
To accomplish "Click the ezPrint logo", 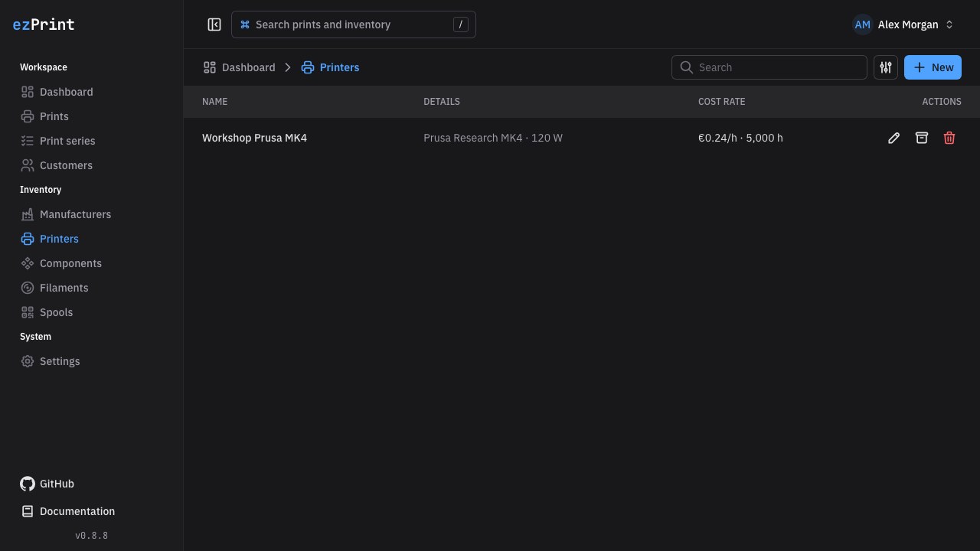I will click(x=44, y=24).
